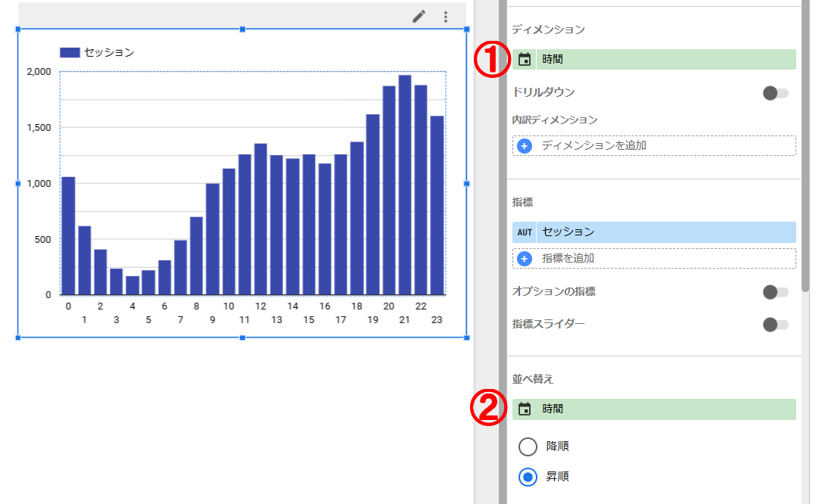Enable the ドリルダウン toggle
The width and height of the screenshot is (819, 504).
(775, 93)
